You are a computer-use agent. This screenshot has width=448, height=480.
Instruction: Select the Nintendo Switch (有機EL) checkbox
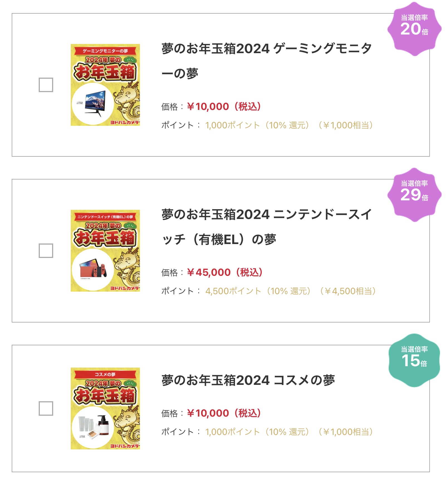pyautogui.click(x=46, y=251)
